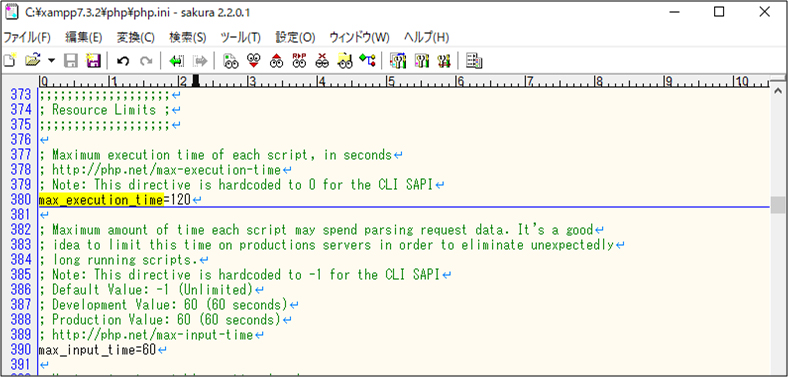This screenshot has width=788, height=377.
Task: Click '; Development Value: 60 (60 seconds)' line
Action: click(x=163, y=305)
